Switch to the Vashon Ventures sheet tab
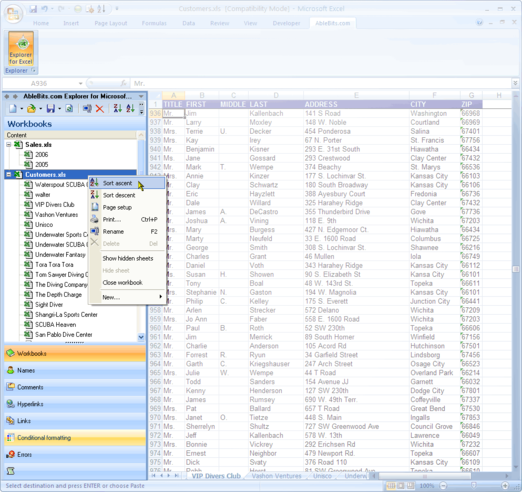The image size is (522, 492). [276, 476]
